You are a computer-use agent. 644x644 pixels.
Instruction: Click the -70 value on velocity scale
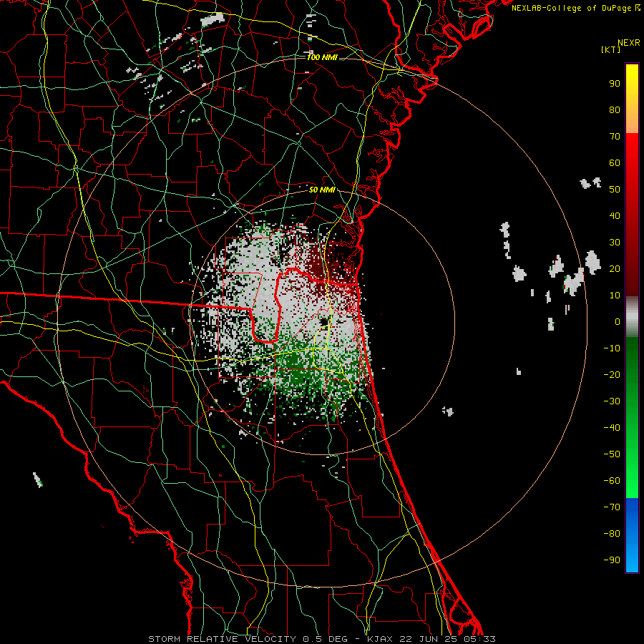click(612, 507)
